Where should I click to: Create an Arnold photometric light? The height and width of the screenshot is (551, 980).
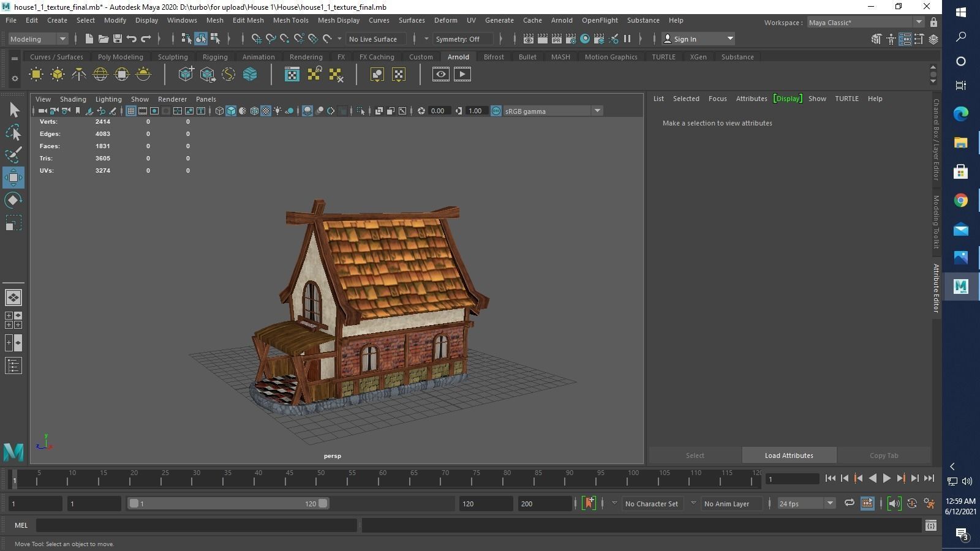pos(79,75)
